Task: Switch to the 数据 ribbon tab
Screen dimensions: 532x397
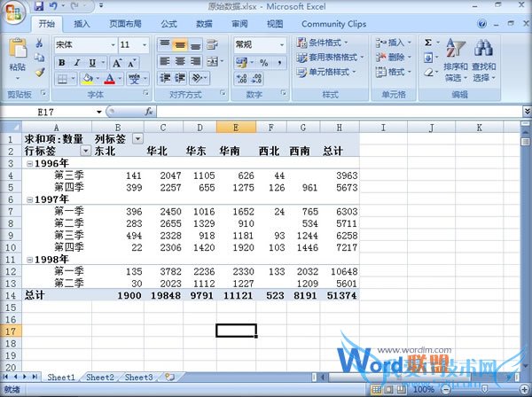Action: (x=204, y=24)
